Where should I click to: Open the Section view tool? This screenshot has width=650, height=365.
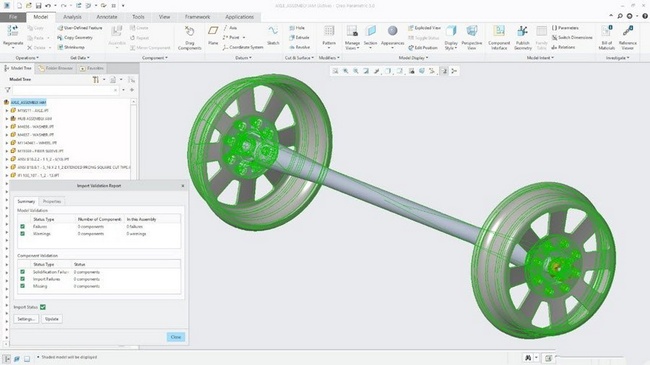[x=370, y=36]
